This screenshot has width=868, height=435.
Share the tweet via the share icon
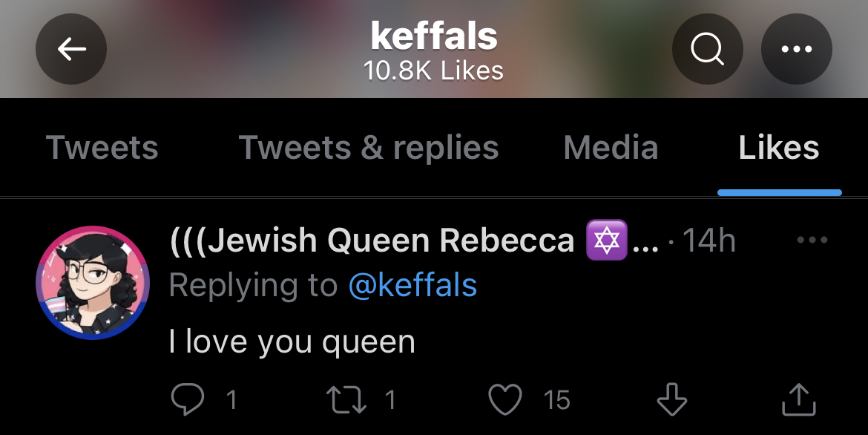799,399
